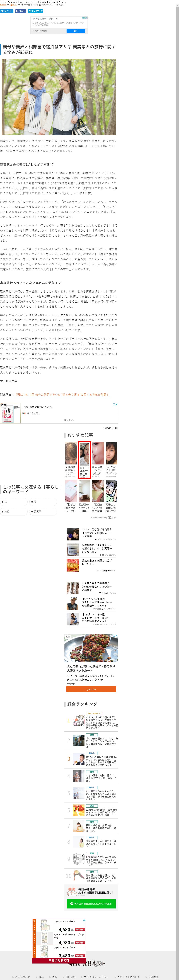Open PR article about 中澤裕子 45歳
The image size is (179, 980).
point(91,588)
